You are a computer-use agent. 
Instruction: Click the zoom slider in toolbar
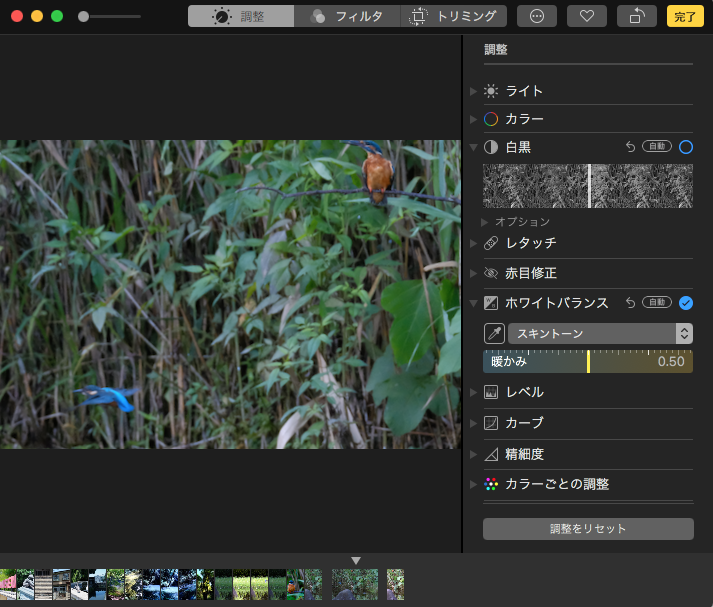pos(110,16)
